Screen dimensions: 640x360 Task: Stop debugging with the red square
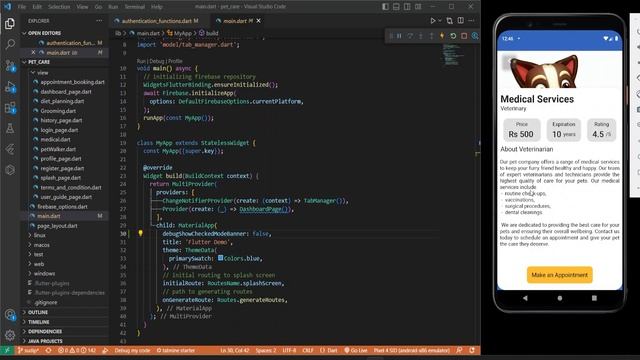(464, 36)
